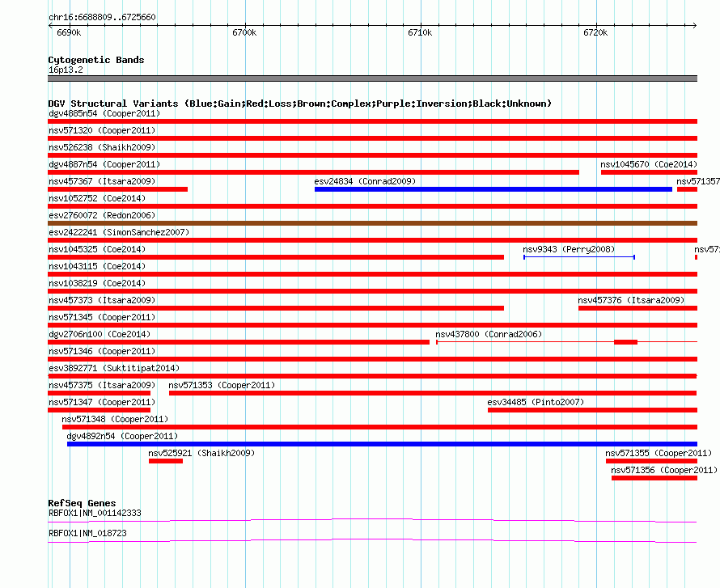
Task: Click the 6700k ruler tick label
Action: pos(244,32)
